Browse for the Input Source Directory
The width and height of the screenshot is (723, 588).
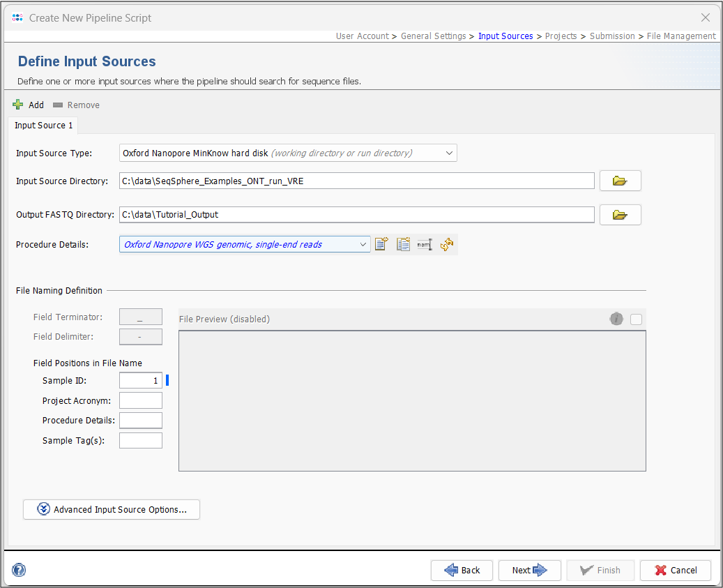click(619, 180)
